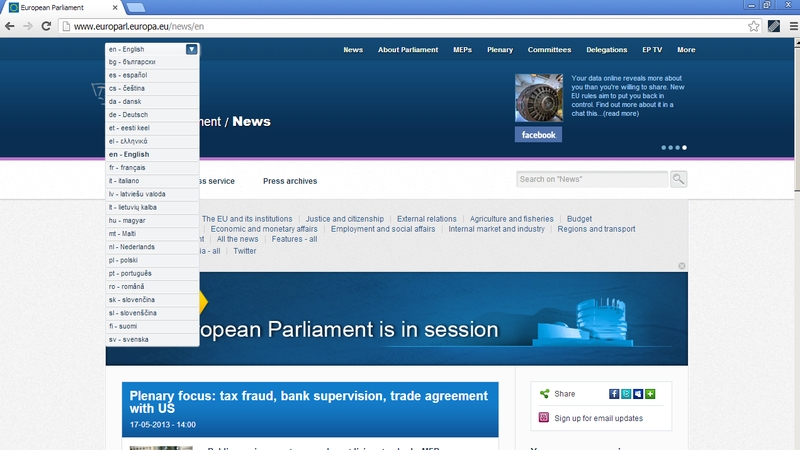Open EP TV menu item
The width and height of the screenshot is (800, 450).
click(652, 49)
